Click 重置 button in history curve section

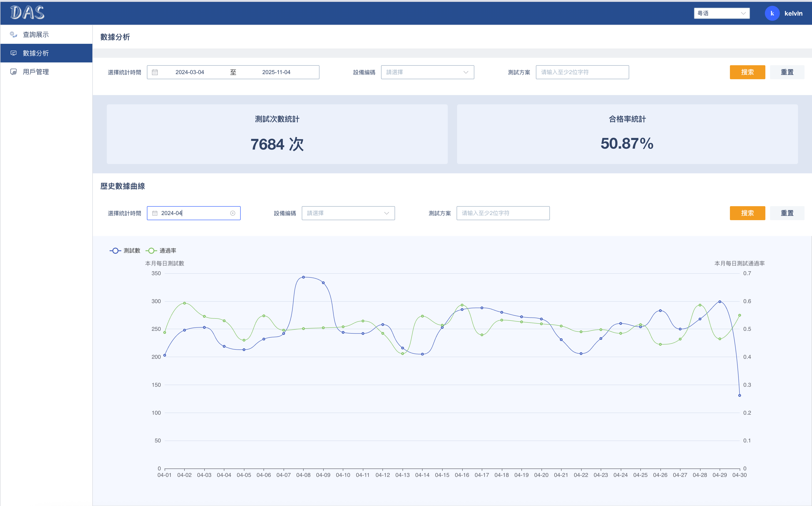pyautogui.click(x=787, y=213)
